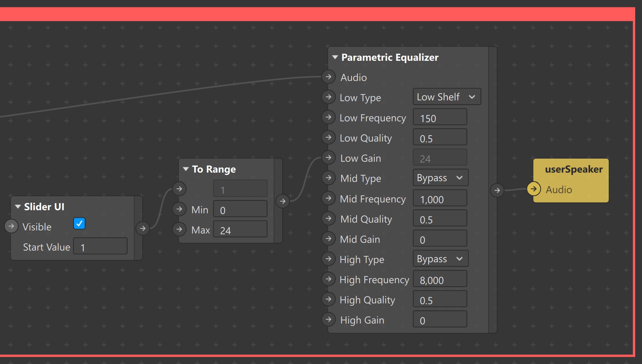The width and height of the screenshot is (642, 364).
Task: Click the Slider UI Visible input port
Action: click(11, 226)
